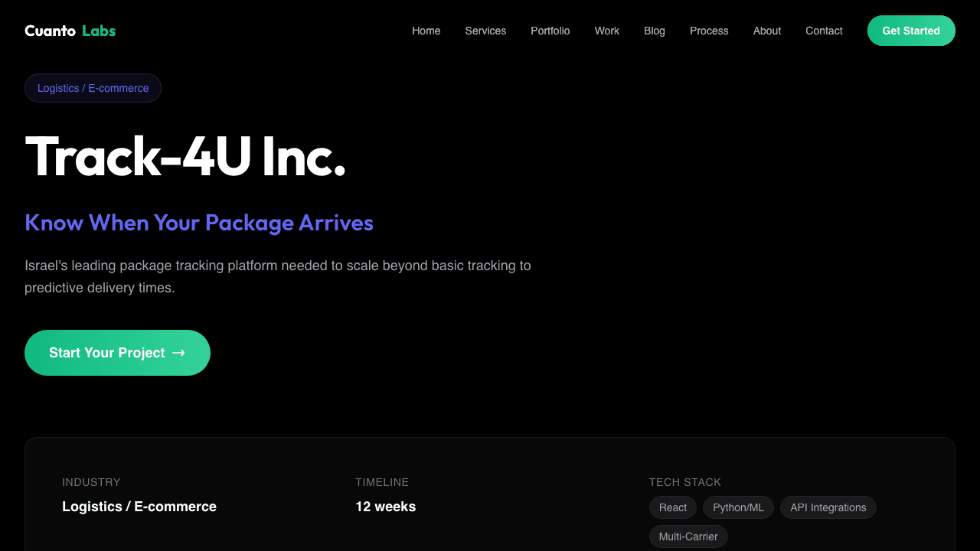Click the arrow in Start Your Project button

(x=179, y=353)
